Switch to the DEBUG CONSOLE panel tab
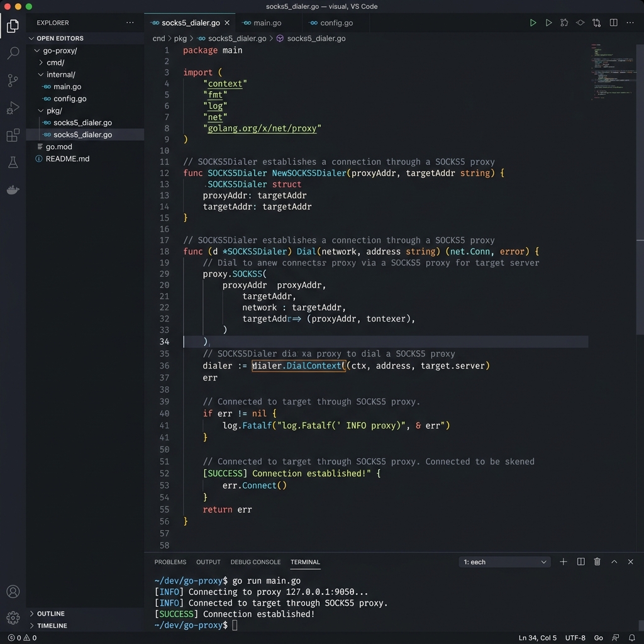 point(255,562)
